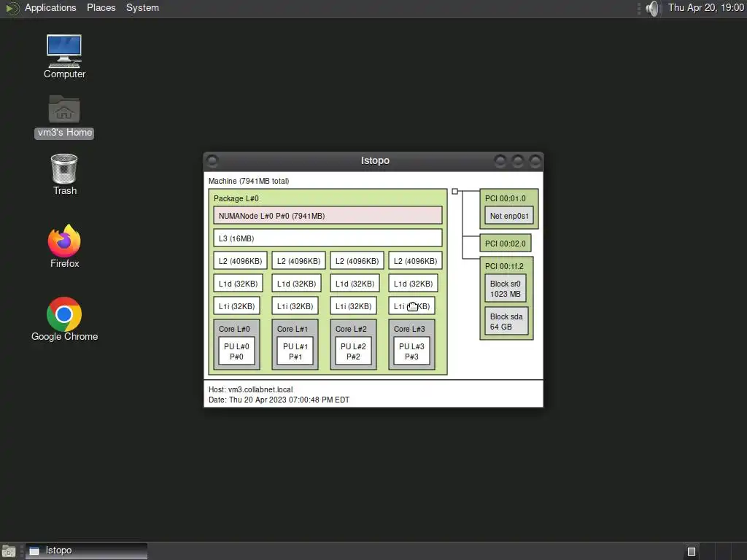Click the Net enp0s1 device box
This screenshot has width=747, height=560.
pyautogui.click(x=508, y=216)
